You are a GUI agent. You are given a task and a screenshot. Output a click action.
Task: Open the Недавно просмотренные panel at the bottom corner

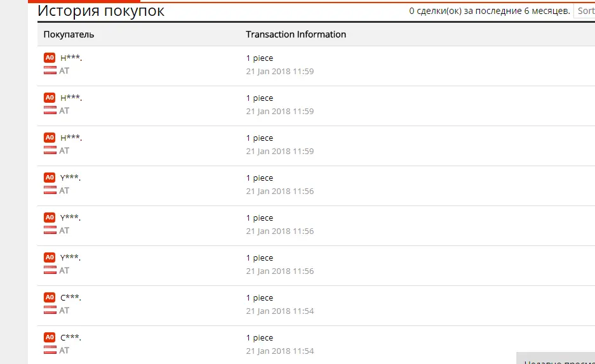point(556,359)
